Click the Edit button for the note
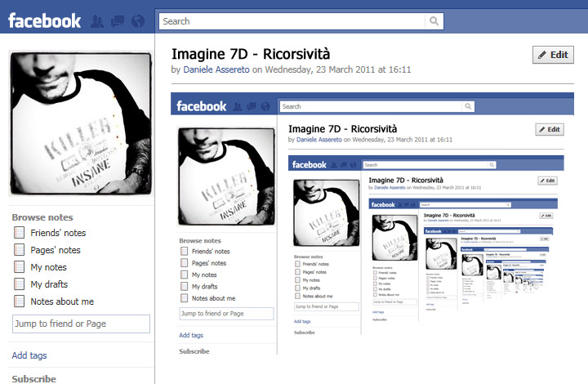The image size is (588, 384). pos(553,55)
